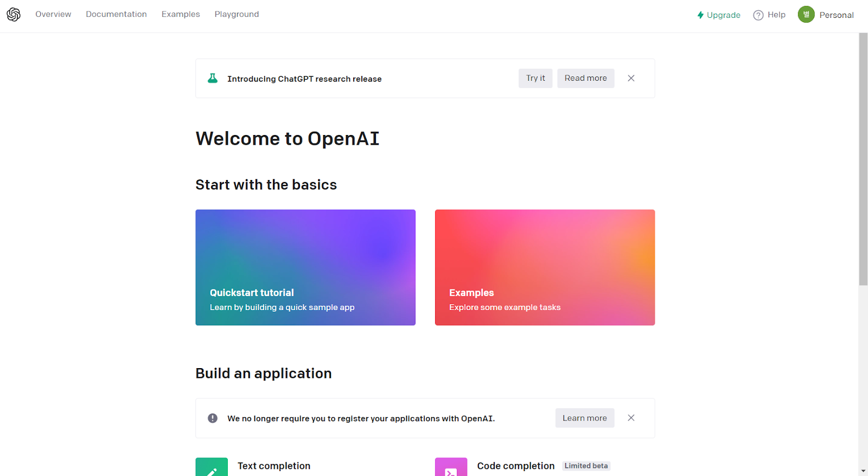Click the Welcome to OpenAI heading

coord(288,139)
